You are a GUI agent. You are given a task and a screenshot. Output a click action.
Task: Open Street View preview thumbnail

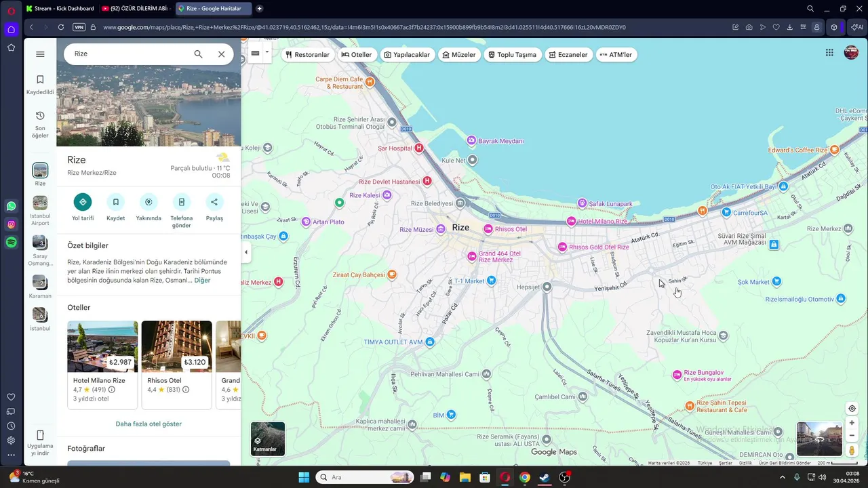click(x=819, y=439)
